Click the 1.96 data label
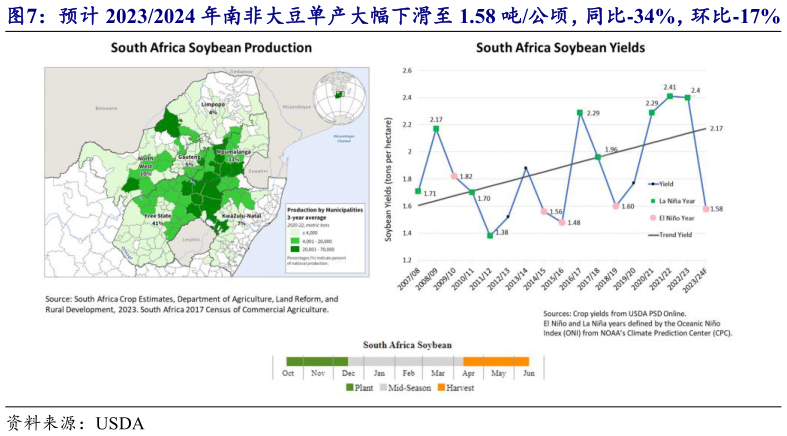This screenshot has width=787, height=436. coord(611,150)
